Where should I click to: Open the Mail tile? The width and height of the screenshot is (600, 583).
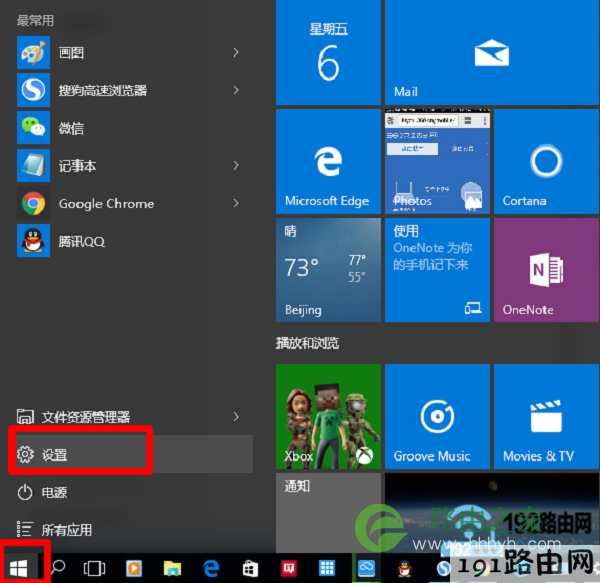coord(492,52)
